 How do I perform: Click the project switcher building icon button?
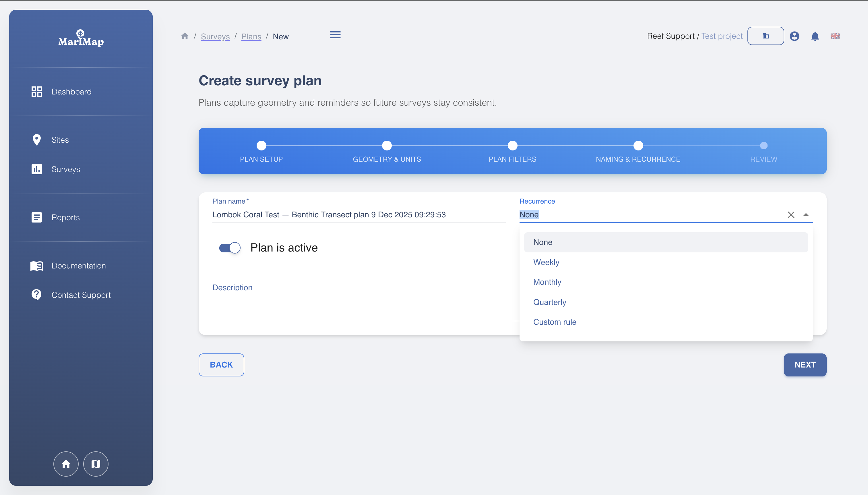pos(765,36)
